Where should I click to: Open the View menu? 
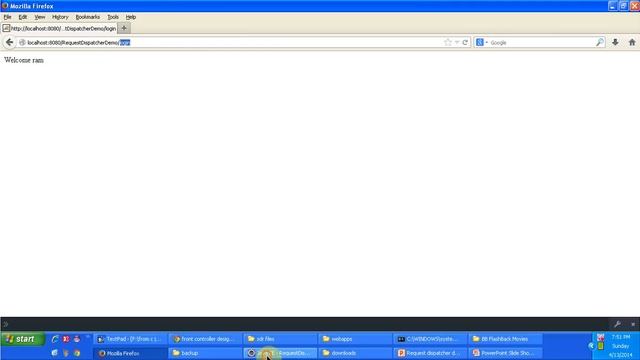(40, 17)
